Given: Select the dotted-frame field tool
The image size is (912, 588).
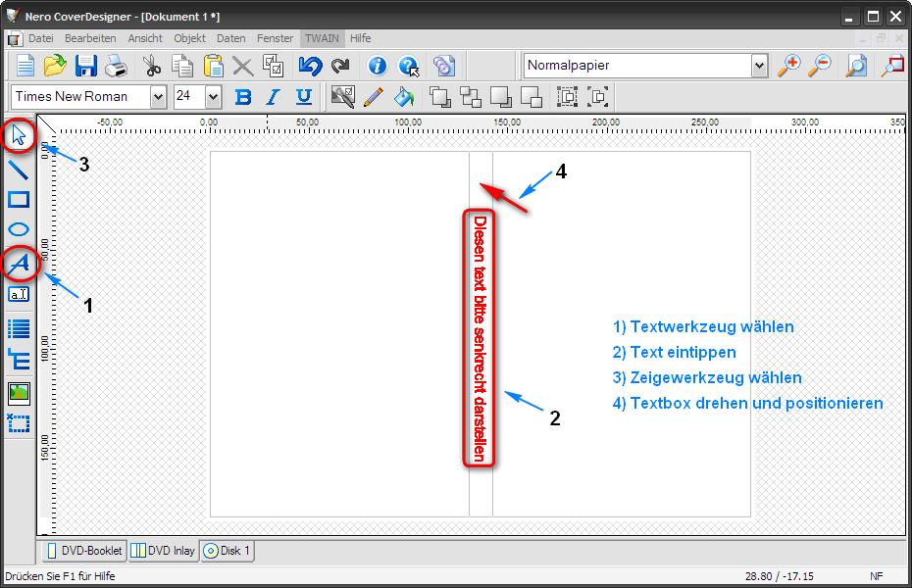Looking at the screenshot, I should pos(19,423).
